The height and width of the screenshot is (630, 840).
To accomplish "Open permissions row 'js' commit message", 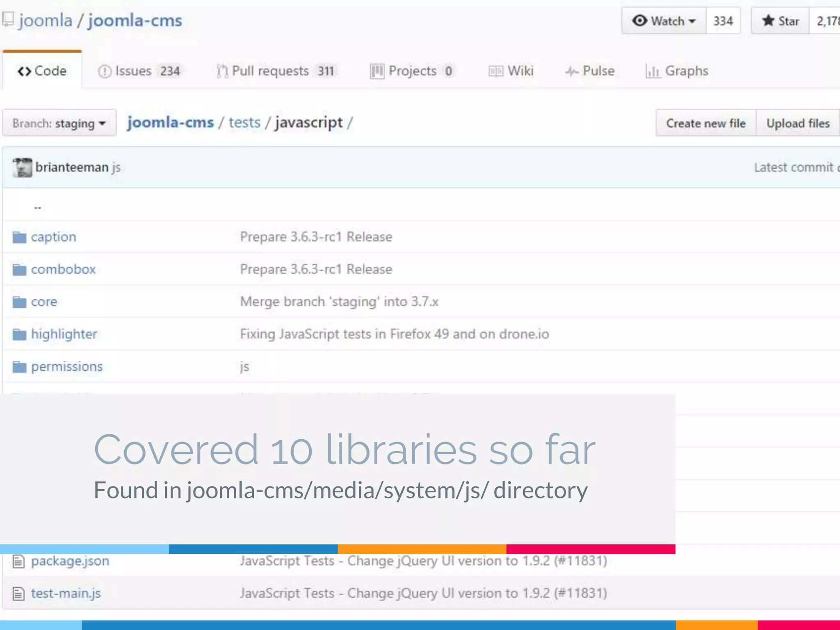I will pos(244,367).
